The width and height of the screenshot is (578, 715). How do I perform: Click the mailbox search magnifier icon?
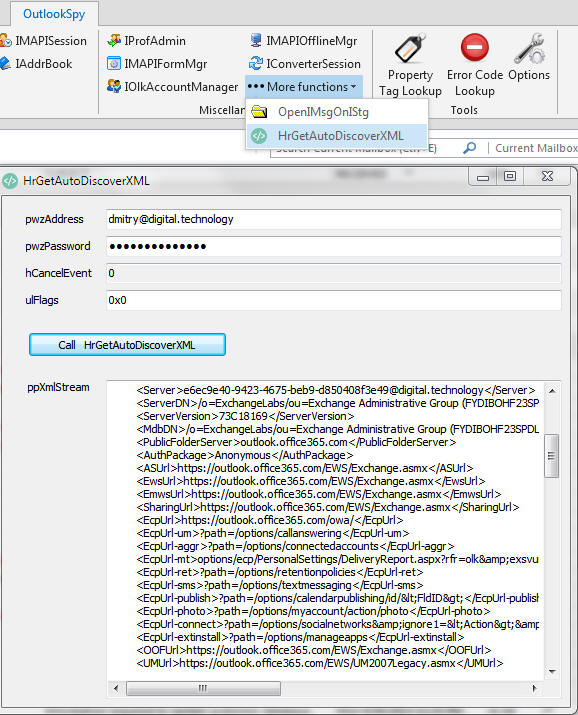point(470,148)
